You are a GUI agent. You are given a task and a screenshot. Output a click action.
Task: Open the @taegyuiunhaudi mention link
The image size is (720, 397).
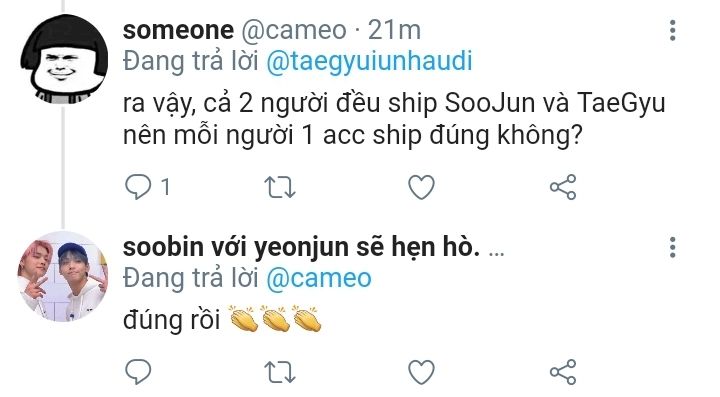tap(369, 62)
